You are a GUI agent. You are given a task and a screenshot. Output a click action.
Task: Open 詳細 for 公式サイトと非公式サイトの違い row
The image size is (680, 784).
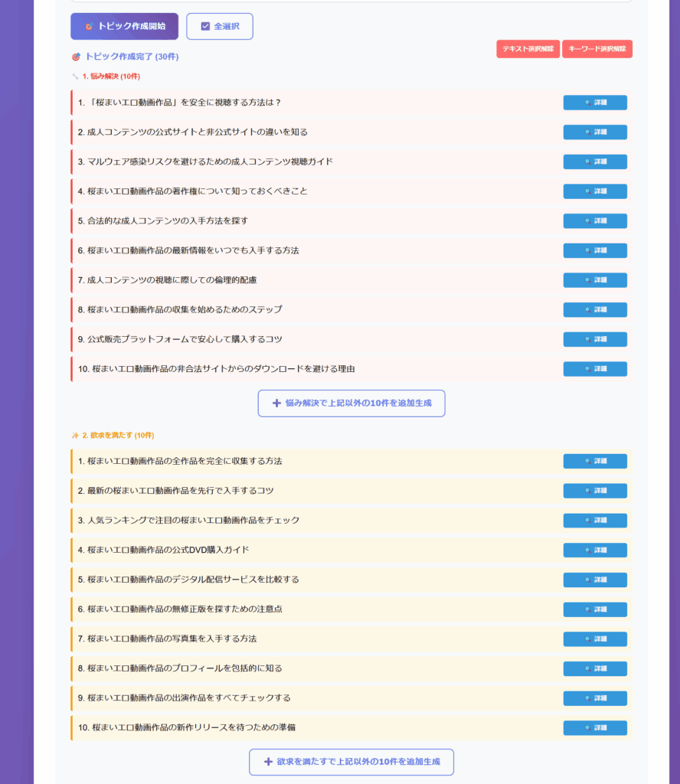point(595,132)
